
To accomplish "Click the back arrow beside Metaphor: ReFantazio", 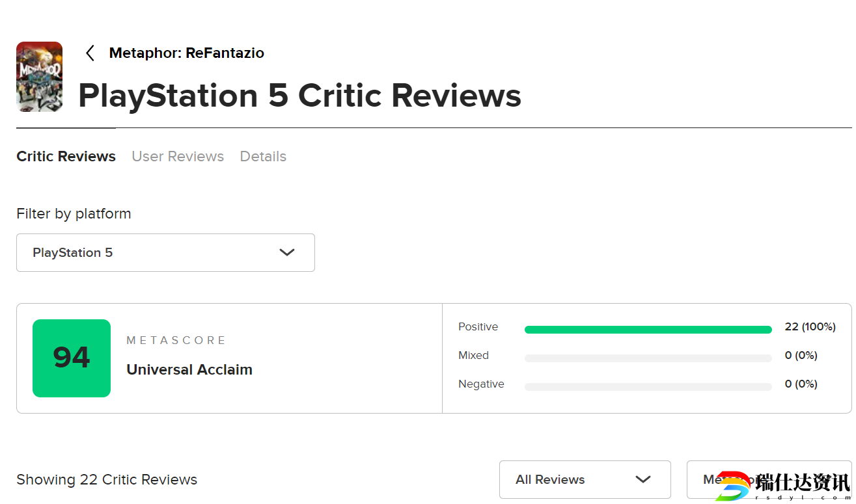I will [x=90, y=53].
